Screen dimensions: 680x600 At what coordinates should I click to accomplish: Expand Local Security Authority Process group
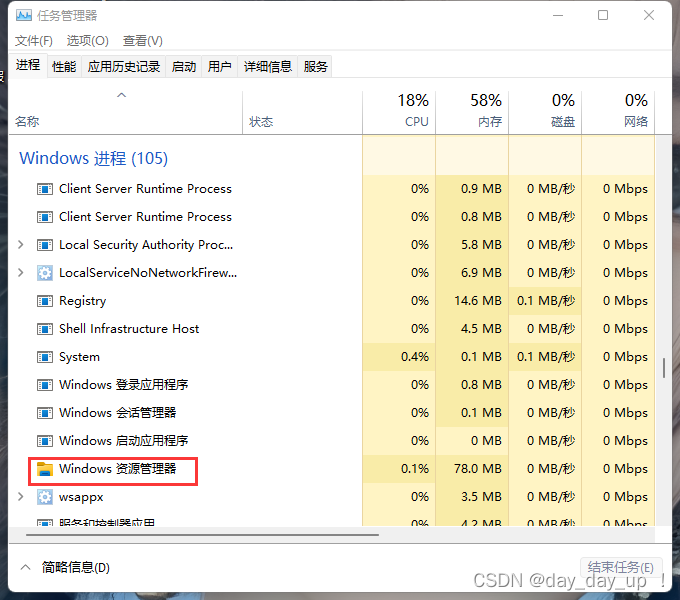tap(20, 245)
